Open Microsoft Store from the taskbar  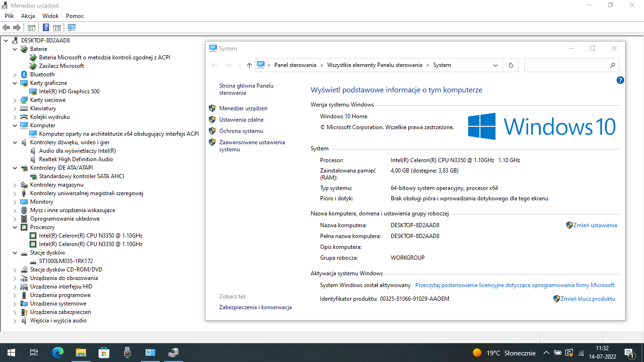click(104, 353)
